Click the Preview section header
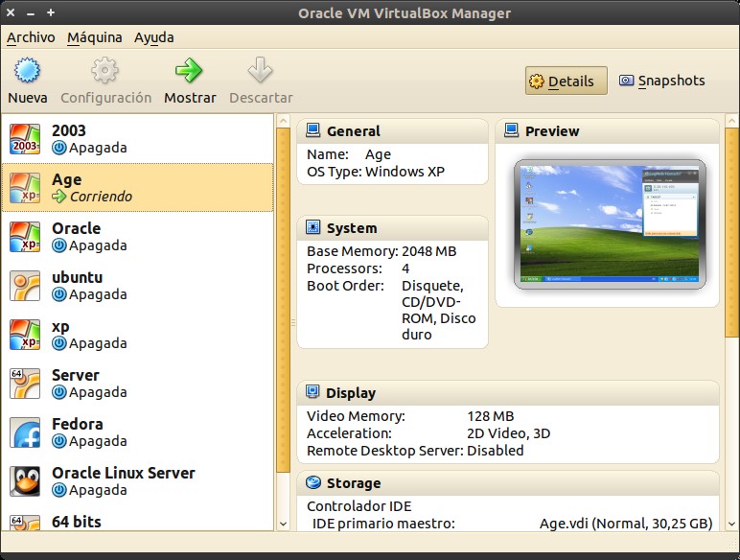Screen dimensions: 740x560 607,130
